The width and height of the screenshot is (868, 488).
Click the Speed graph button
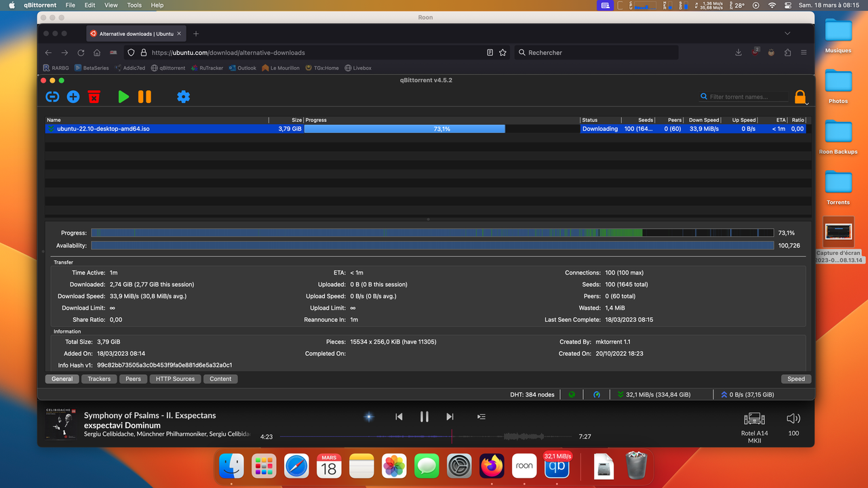click(x=796, y=379)
